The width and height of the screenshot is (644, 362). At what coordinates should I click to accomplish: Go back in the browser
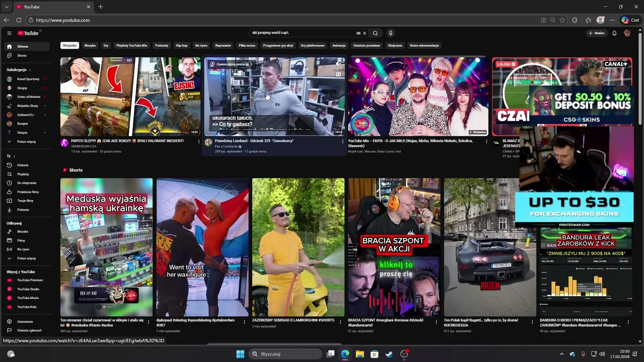[6, 20]
